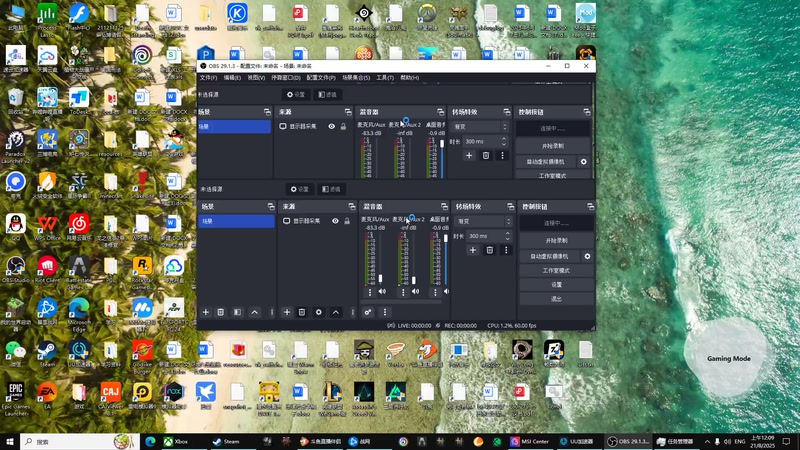Open virtual camera settings gear beside 启动虚拟摄像机 (not preview)

pyautogui.click(x=587, y=256)
